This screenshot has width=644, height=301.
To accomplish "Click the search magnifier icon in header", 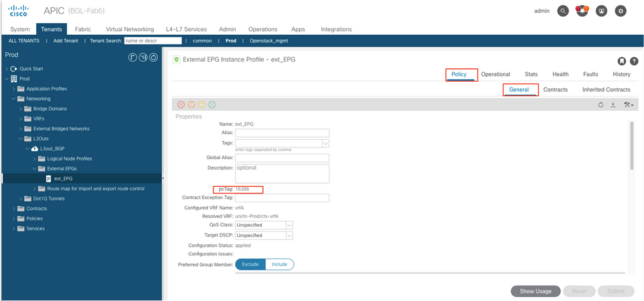I will coord(563,11).
